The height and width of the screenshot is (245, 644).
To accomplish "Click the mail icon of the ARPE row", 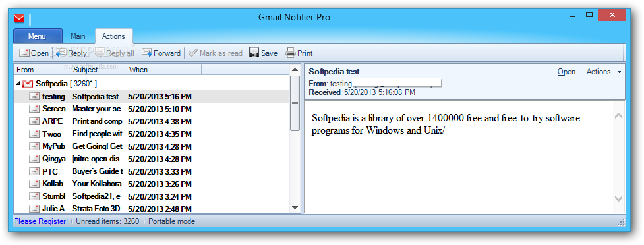I will tap(34, 121).
